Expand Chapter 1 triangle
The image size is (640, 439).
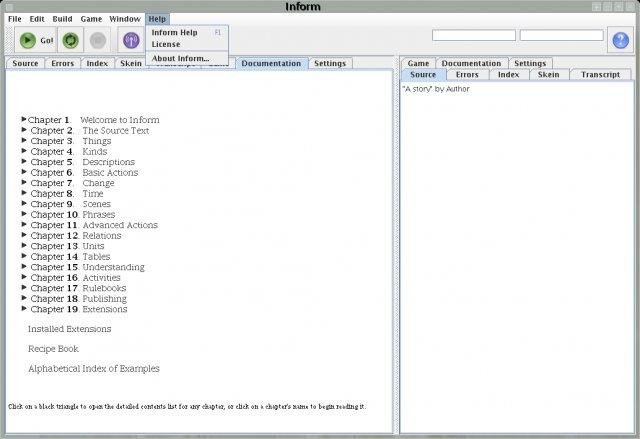tap(24, 119)
